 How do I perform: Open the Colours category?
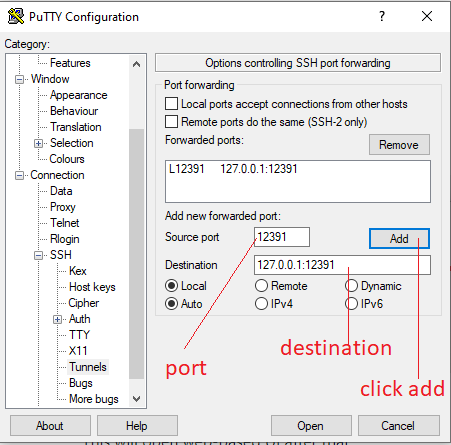67,159
